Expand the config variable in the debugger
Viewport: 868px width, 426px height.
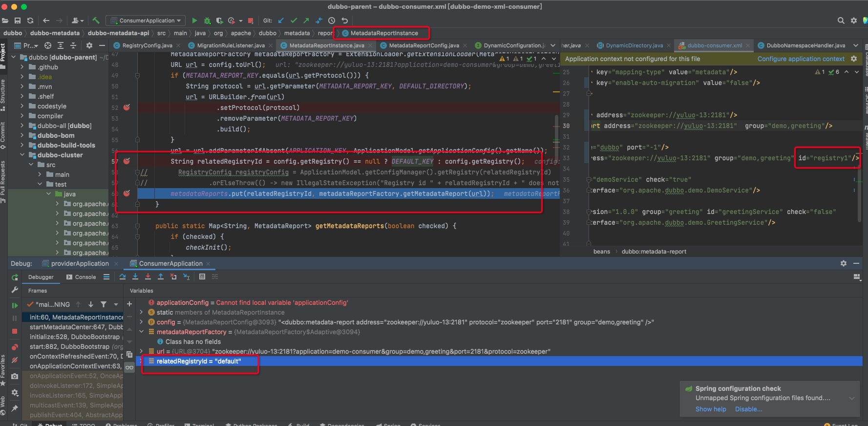142,322
